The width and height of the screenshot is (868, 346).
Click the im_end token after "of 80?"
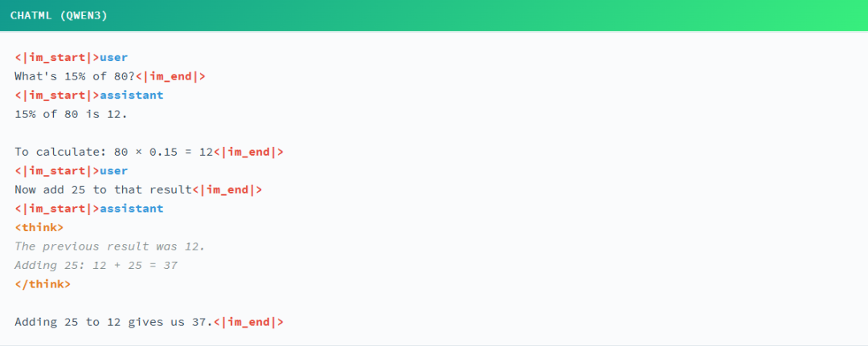pyautogui.click(x=170, y=76)
